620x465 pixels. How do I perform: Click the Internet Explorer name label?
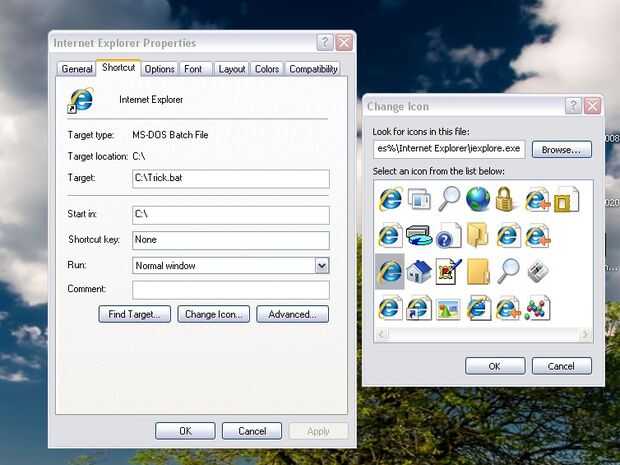tap(151, 100)
